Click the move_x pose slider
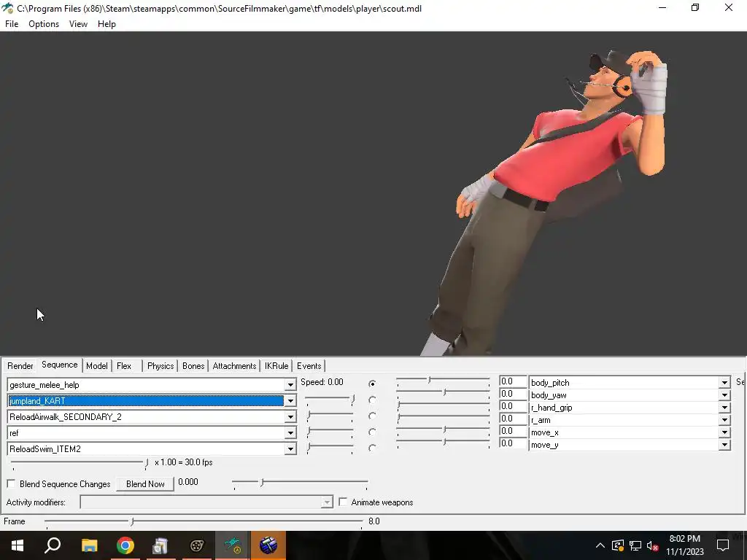The width and height of the screenshot is (747, 560). point(443,430)
